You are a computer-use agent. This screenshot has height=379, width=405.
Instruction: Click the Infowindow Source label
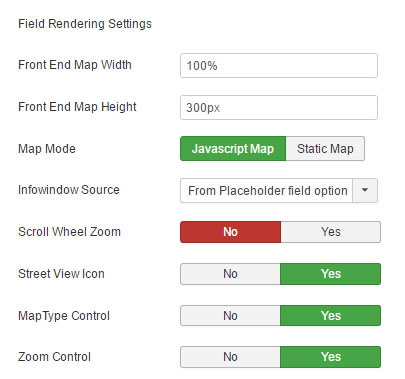[x=69, y=190]
